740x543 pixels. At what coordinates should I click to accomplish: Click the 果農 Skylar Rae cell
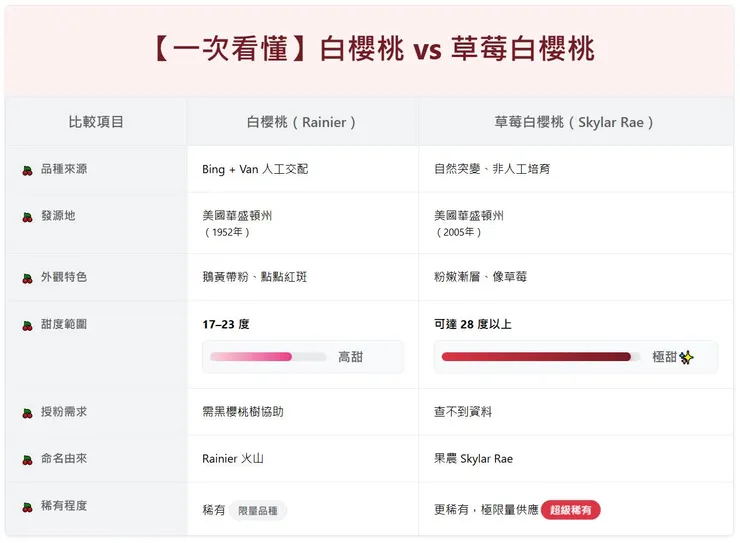click(x=474, y=459)
